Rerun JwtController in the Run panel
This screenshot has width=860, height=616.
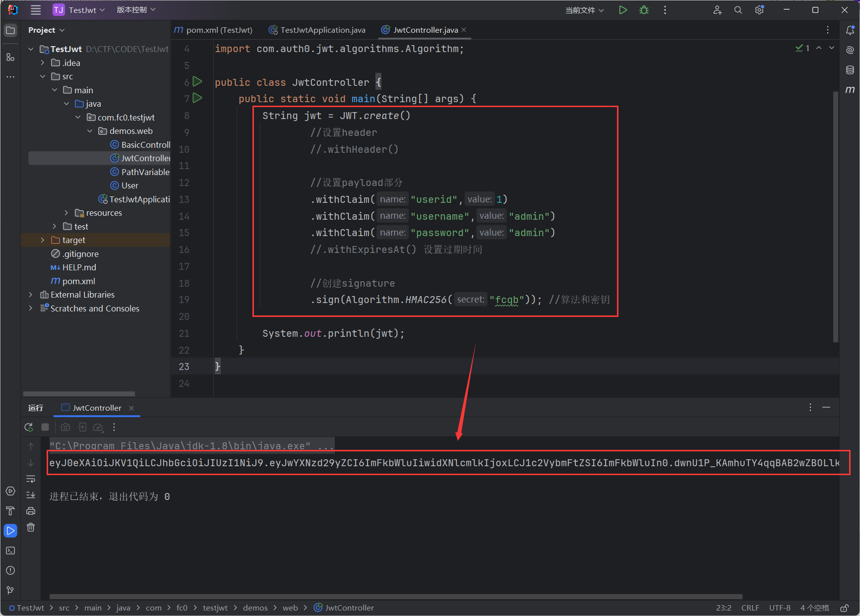pyautogui.click(x=29, y=427)
